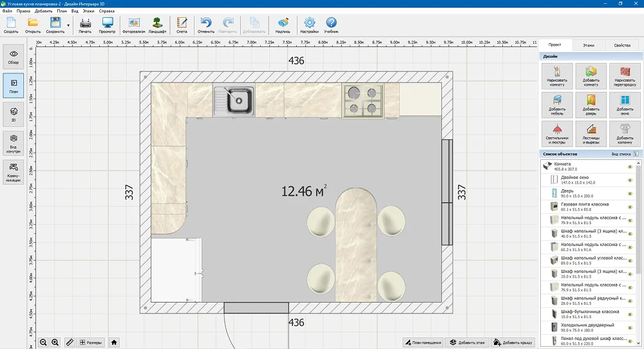Hide the Газовая плита классика object

tap(630, 207)
